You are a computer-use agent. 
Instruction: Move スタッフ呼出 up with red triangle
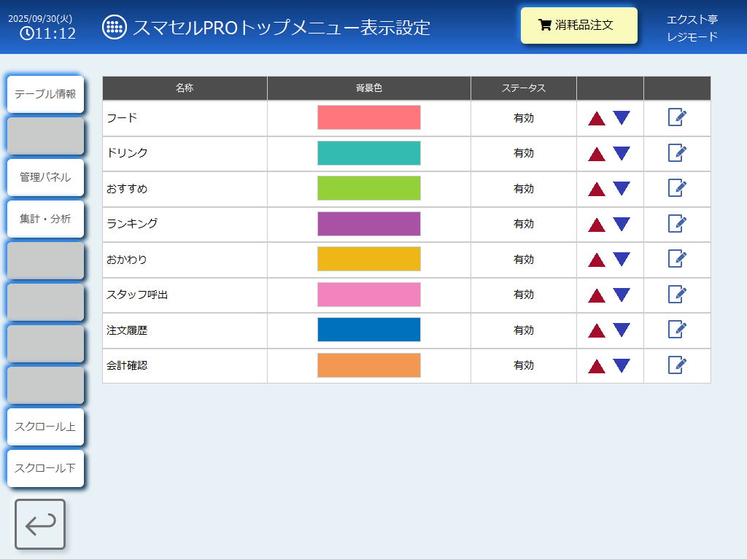pos(597,295)
